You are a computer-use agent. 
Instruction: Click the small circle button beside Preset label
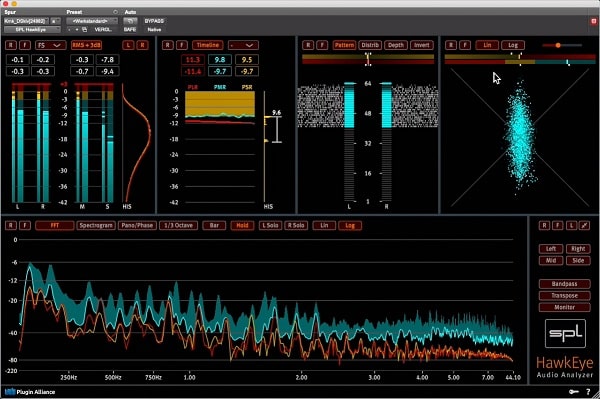[x=115, y=12]
